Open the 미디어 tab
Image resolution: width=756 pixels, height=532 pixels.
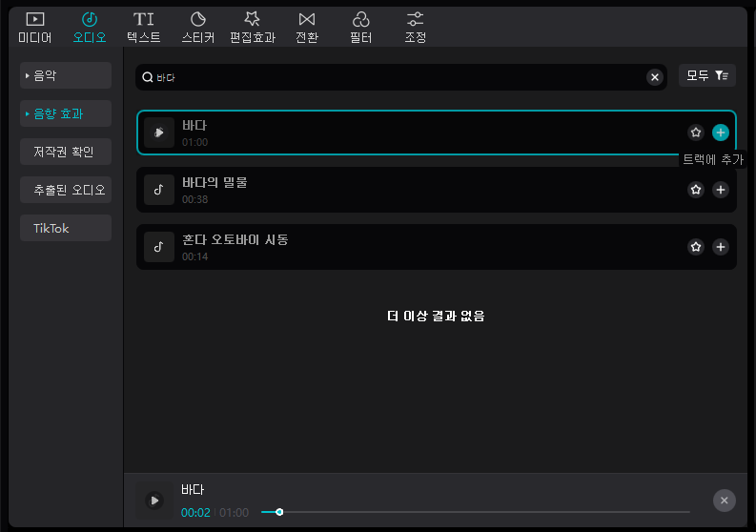(x=34, y=28)
